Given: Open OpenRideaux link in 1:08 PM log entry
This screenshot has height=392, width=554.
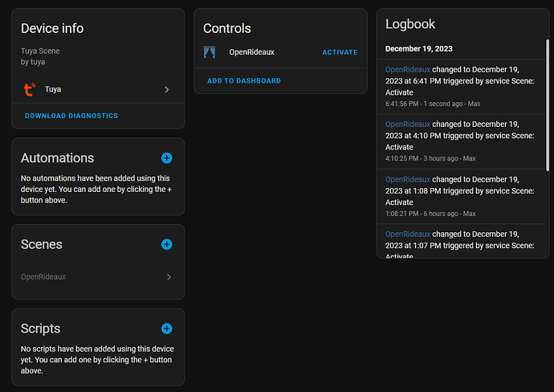Looking at the screenshot, I should click(x=408, y=179).
